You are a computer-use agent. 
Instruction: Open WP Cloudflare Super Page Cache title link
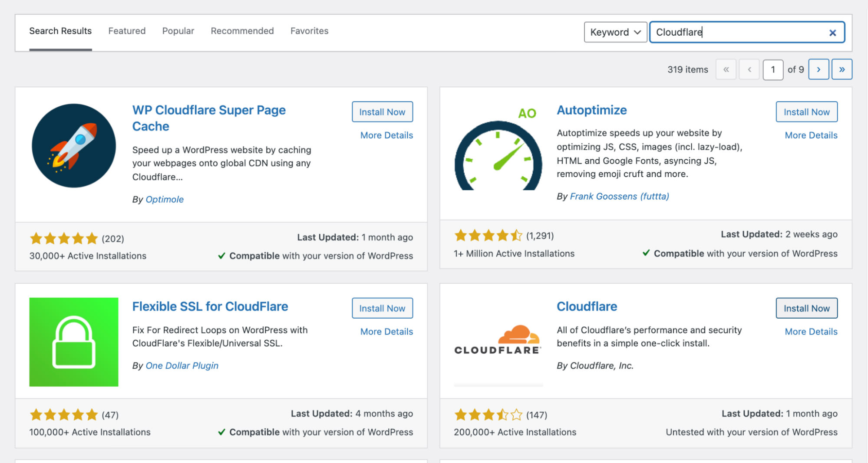pyautogui.click(x=209, y=118)
